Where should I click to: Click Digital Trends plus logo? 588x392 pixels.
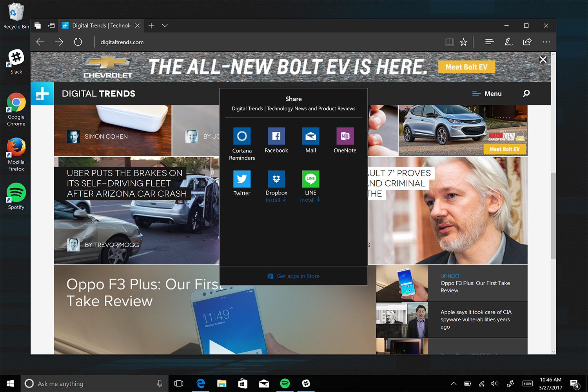(42, 94)
